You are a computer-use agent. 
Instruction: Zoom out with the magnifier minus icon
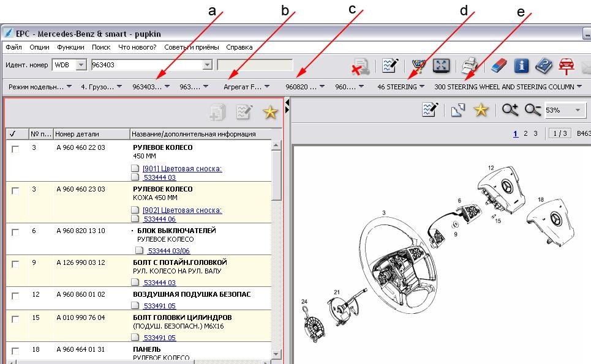click(533, 110)
